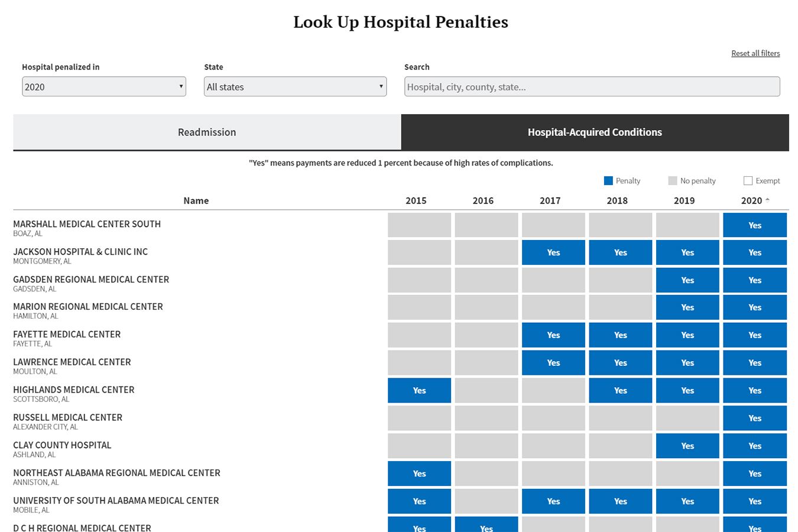
Task: Reset all filters link
Action: click(x=755, y=53)
